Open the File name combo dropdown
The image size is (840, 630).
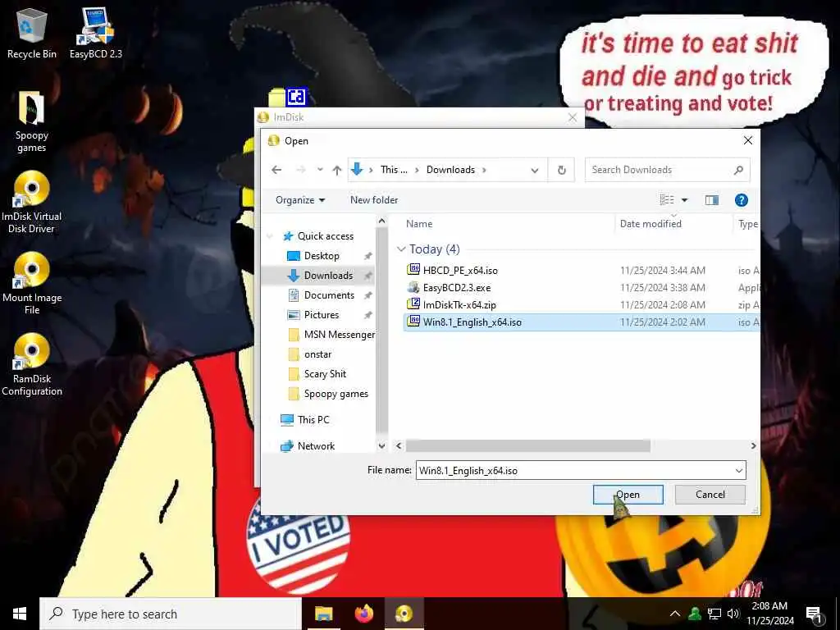click(x=739, y=471)
